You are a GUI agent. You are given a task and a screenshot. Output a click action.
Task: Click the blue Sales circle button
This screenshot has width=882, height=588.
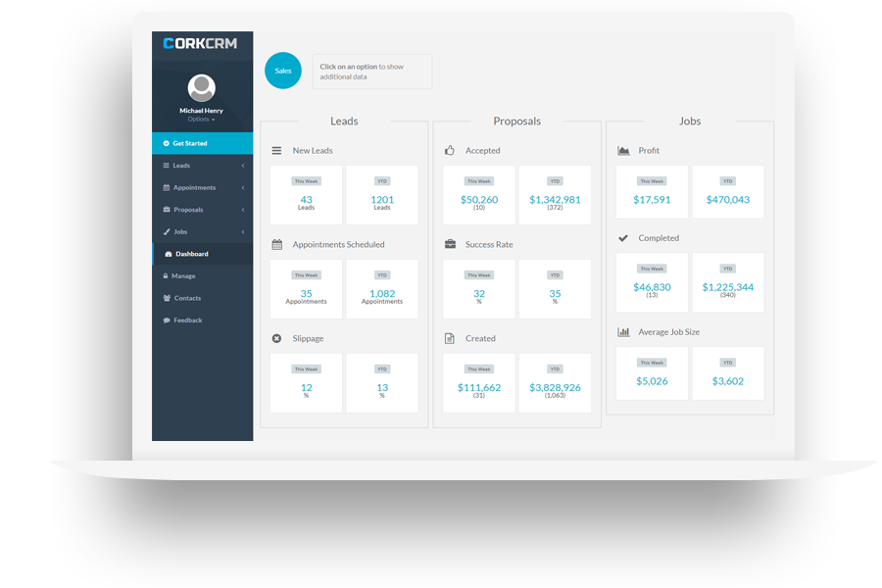pyautogui.click(x=282, y=71)
